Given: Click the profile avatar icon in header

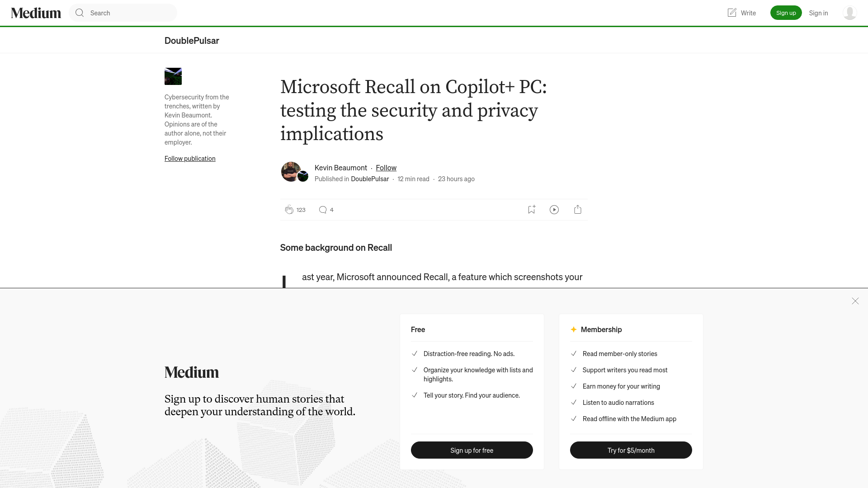Looking at the screenshot, I should click(x=849, y=13).
